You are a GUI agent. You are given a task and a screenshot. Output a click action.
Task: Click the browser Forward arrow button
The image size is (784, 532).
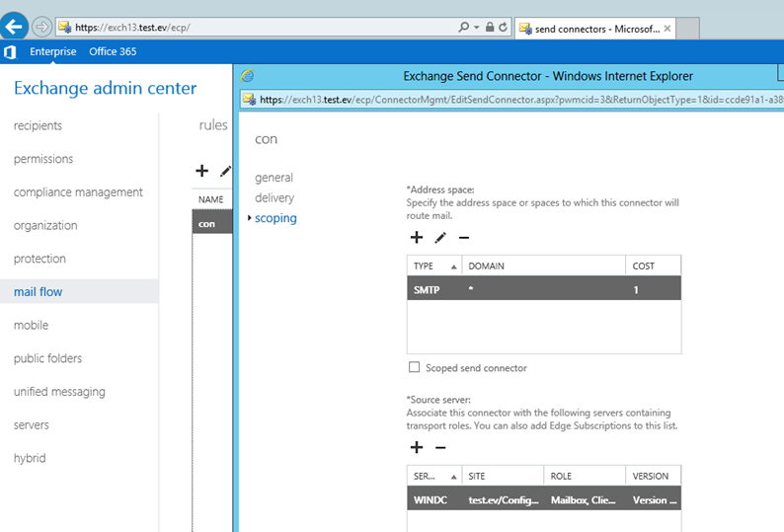point(42,27)
